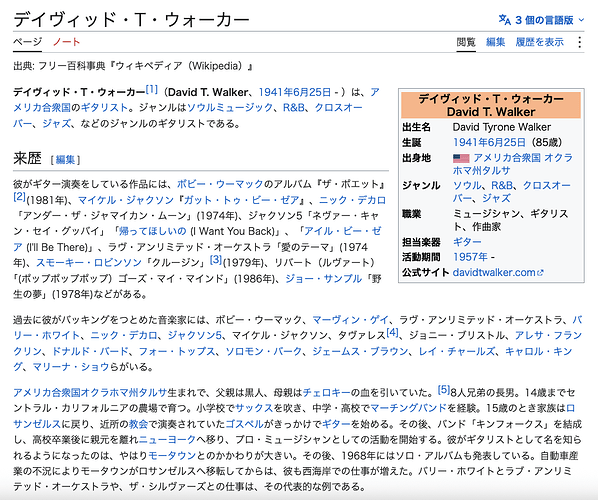Select the birth name David Tyrone Walker
This screenshot has height=500, width=598.
(502, 127)
